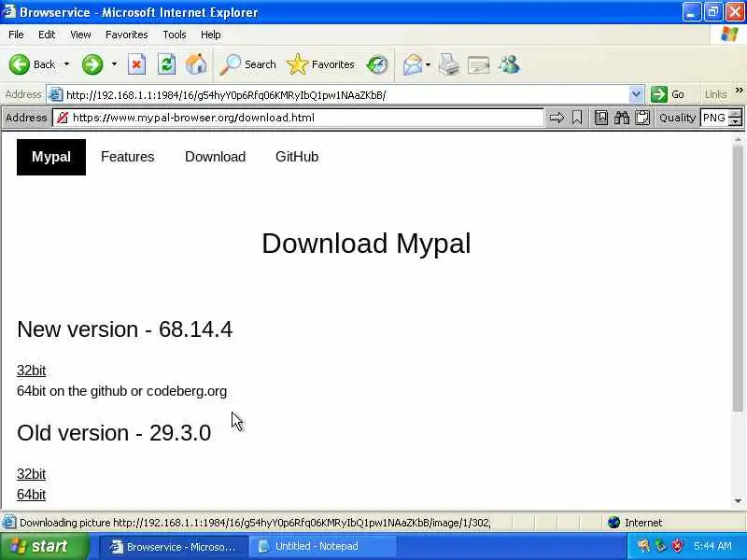Click the Quality PNG selector field
This screenshot has height=560, width=747.
tap(714, 118)
